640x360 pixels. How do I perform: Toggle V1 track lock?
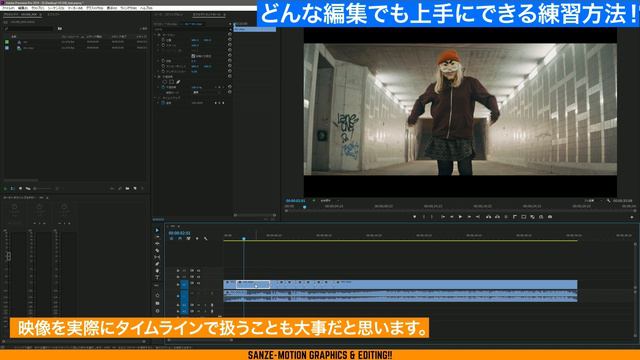click(x=178, y=283)
